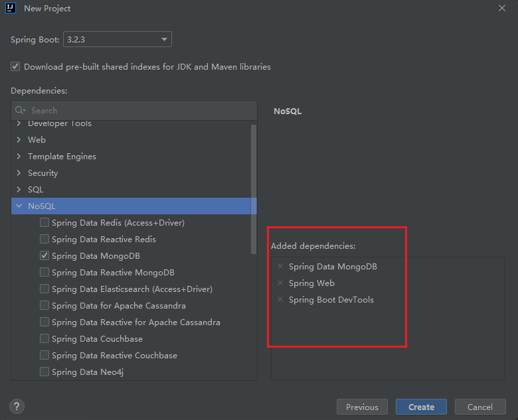Expand the Web category

(x=19, y=140)
